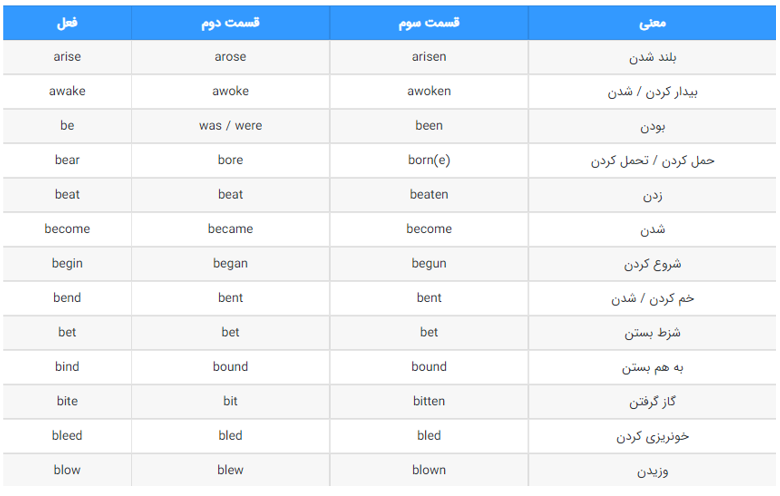780x496 pixels.
Task: Click the 'begun' participle cell
Action: click(x=429, y=263)
